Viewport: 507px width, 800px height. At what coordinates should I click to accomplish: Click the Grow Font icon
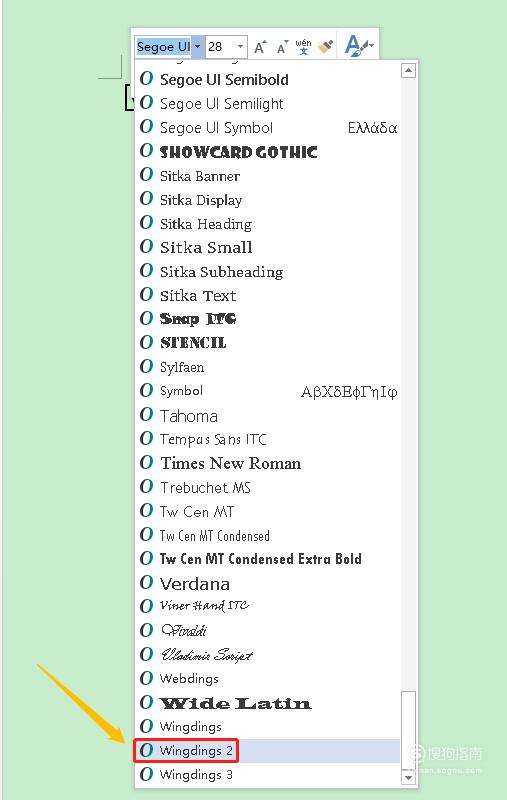[260, 47]
